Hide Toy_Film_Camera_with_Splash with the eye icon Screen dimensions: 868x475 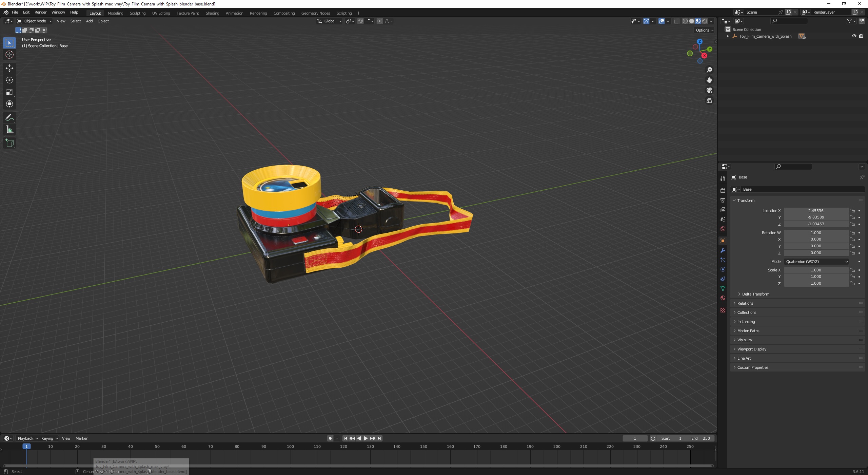[854, 36]
